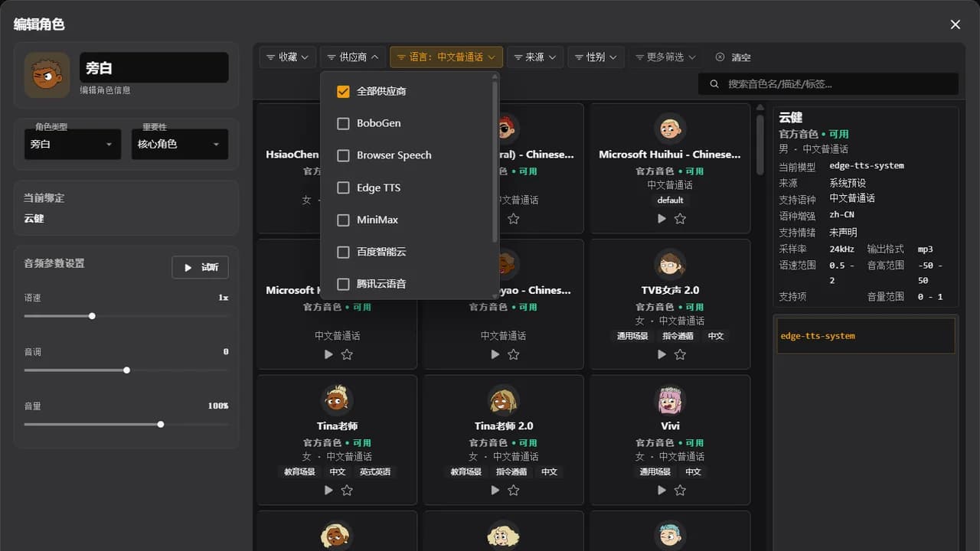The height and width of the screenshot is (551, 980).
Task: Click the voice list scrollbar
Action: pyautogui.click(x=759, y=144)
